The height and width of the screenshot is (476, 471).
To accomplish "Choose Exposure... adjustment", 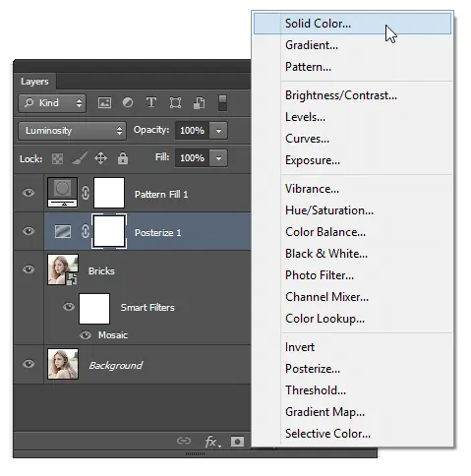I will [352, 160].
